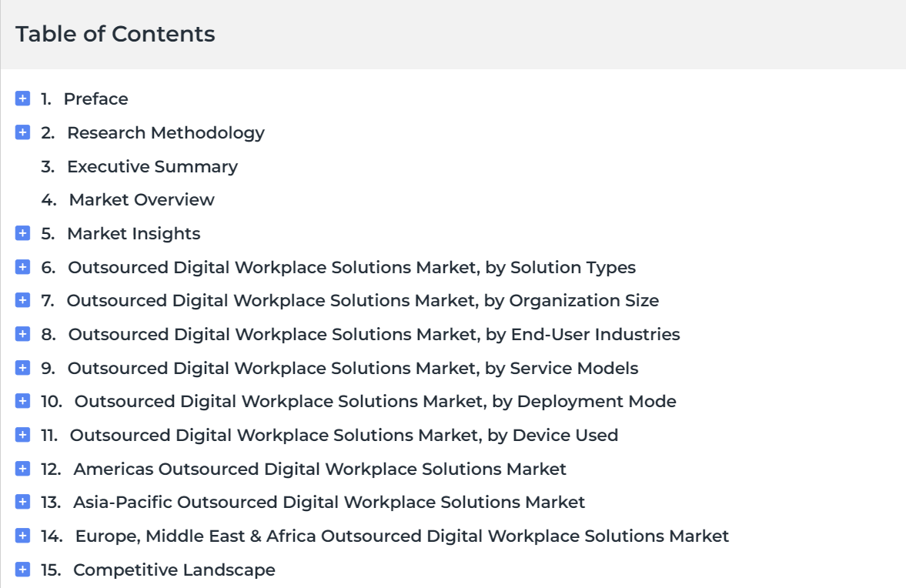906x588 pixels.
Task: Expand Research Methodology with its plus icon
Action: coord(22,132)
